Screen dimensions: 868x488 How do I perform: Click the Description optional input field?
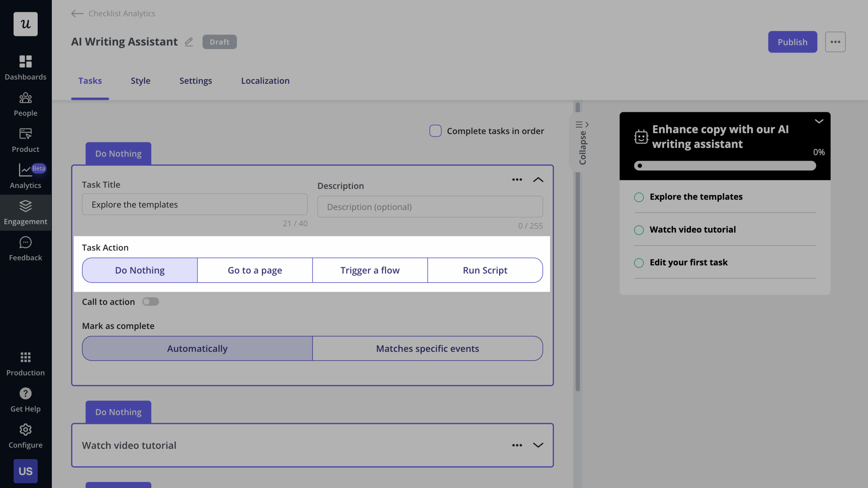point(430,207)
